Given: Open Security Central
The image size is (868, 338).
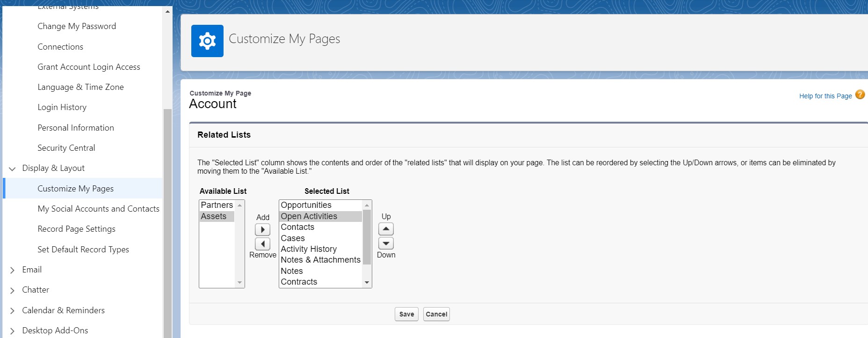Looking at the screenshot, I should [x=66, y=148].
